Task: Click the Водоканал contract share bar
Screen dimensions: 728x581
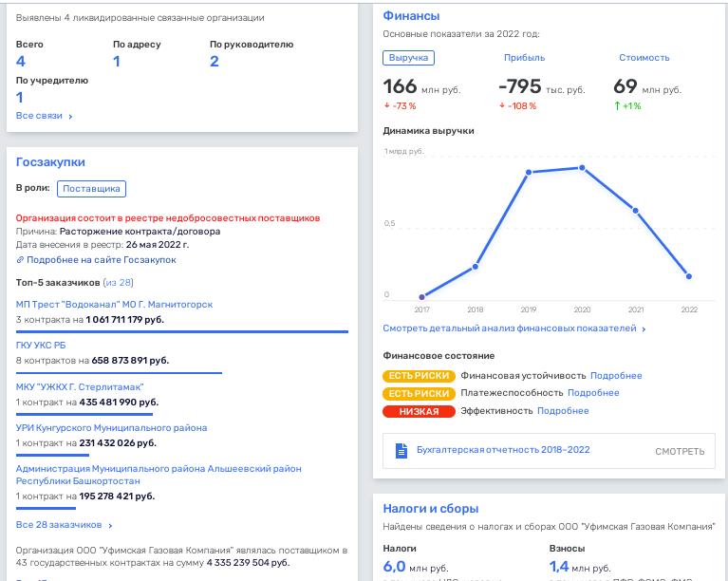Action: coord(182,331)
